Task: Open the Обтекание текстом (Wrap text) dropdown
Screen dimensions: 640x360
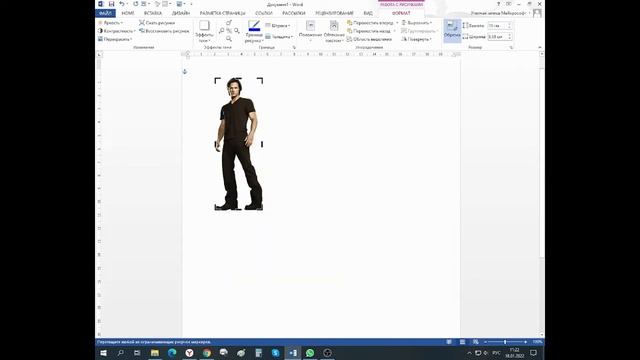Action: pyautogui.click(x=334, y=32)
